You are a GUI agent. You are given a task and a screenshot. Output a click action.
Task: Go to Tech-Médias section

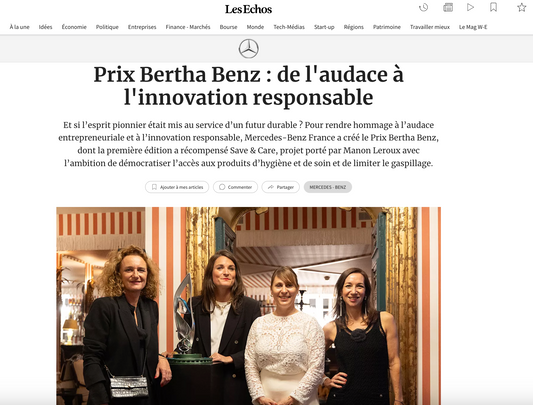point(289,27)
